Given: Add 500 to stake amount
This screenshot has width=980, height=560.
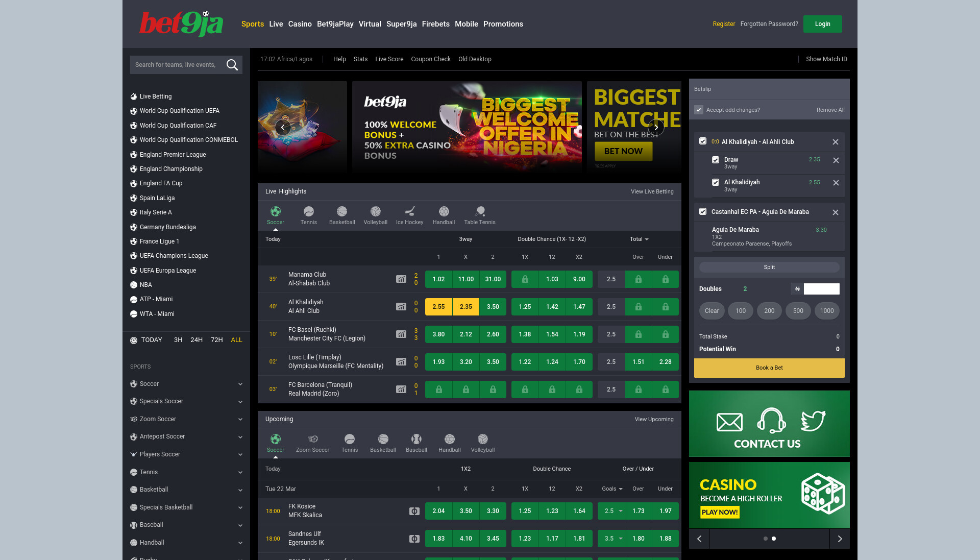Looking at the screenshot, I should click(798, 311).
